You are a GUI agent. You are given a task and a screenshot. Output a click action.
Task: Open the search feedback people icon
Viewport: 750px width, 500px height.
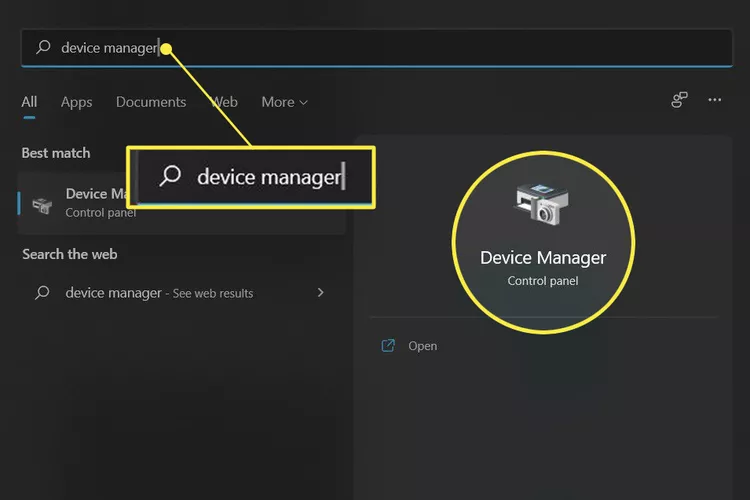coord(679,100)
